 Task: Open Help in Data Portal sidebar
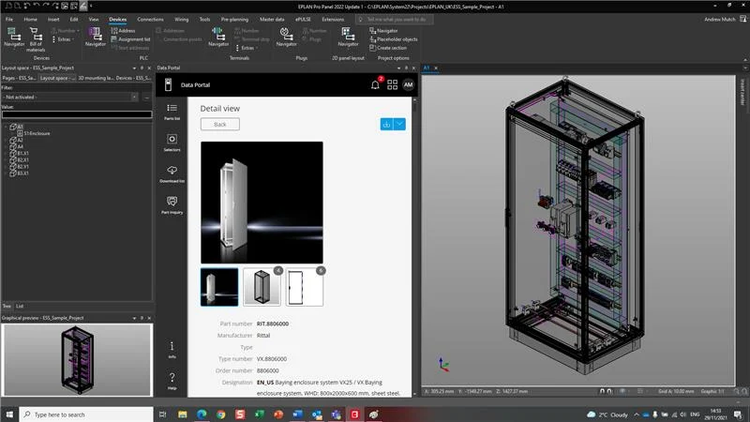tap(172, 381)
